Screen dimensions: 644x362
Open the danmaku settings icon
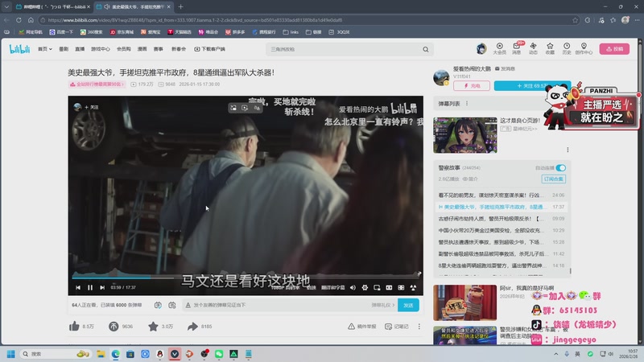172,305
